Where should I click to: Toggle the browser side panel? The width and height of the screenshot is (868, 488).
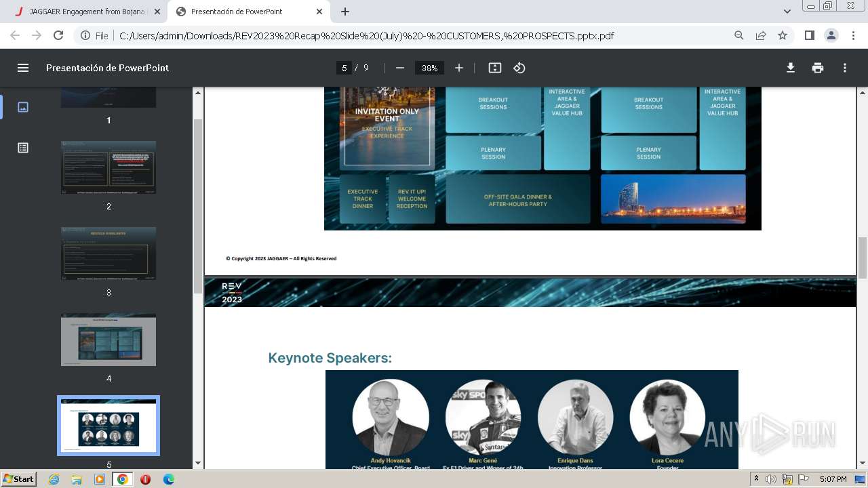coord(809,35)
